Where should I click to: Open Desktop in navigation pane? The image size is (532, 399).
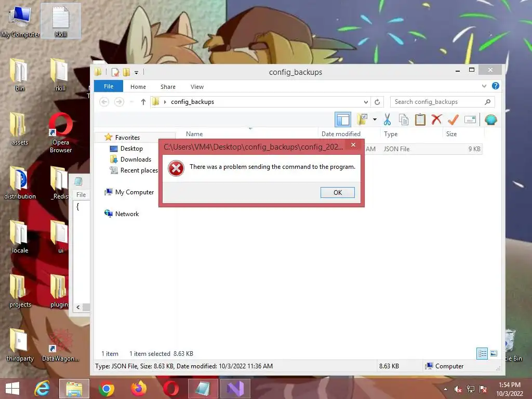click(131, 148)
